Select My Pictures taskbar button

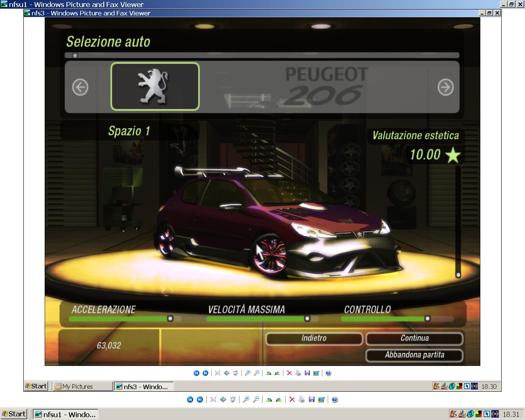pos(83,386)
